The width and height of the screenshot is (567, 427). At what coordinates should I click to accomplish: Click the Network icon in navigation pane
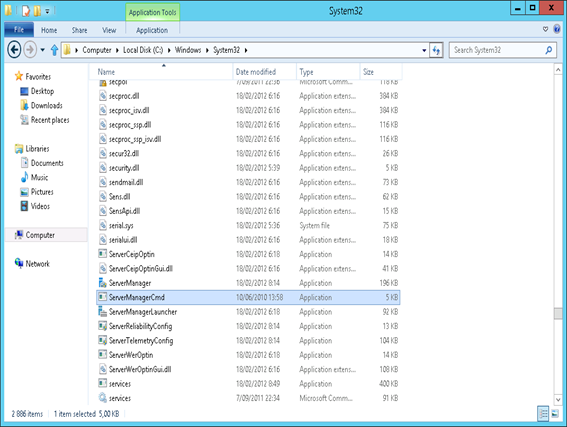tap(19, 263)
